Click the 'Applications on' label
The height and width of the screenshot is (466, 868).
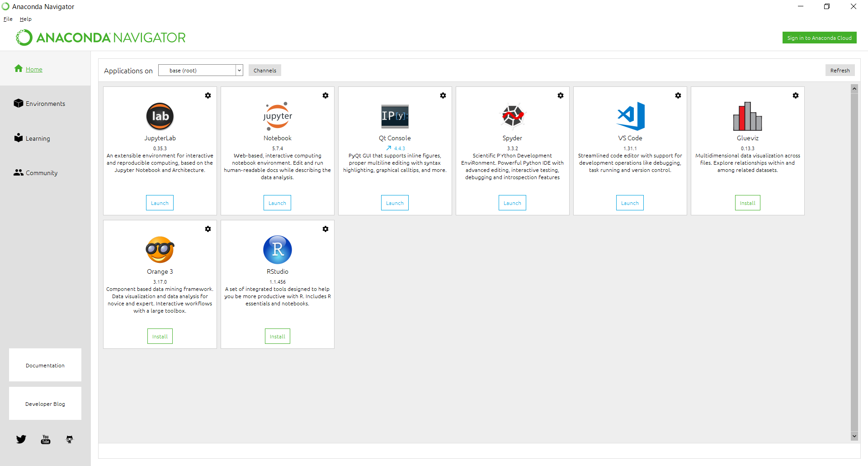click(x=128, y=71)
